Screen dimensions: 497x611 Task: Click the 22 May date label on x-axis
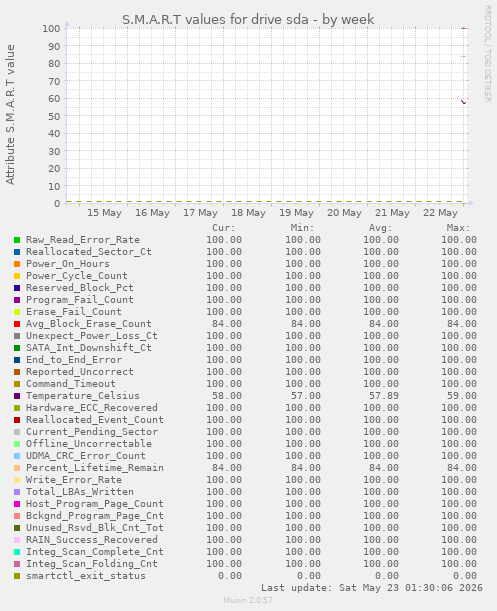(440, 213)
